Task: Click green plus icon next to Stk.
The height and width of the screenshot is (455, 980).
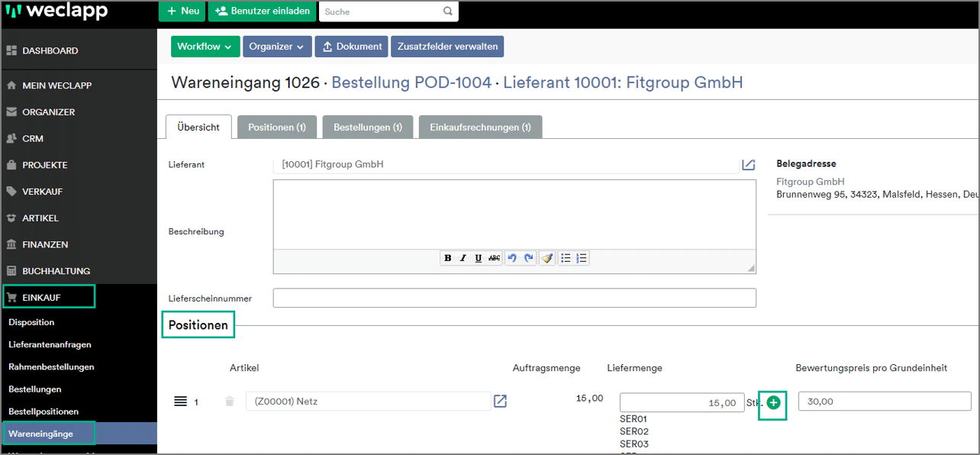Action: click(x=773, y=402)
